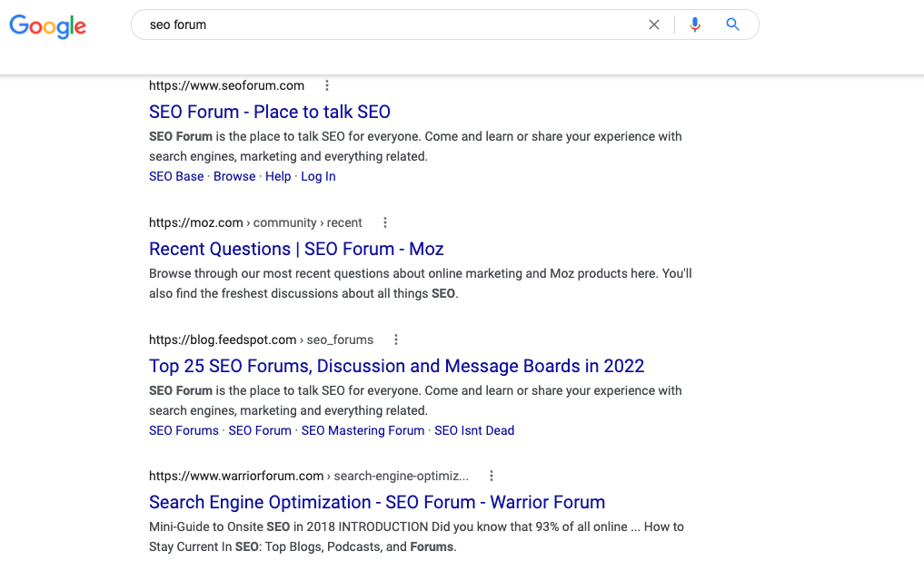Click the https://www.warriorforum.com breadcrumb URL
924x571 pixels.
(309, 476)
